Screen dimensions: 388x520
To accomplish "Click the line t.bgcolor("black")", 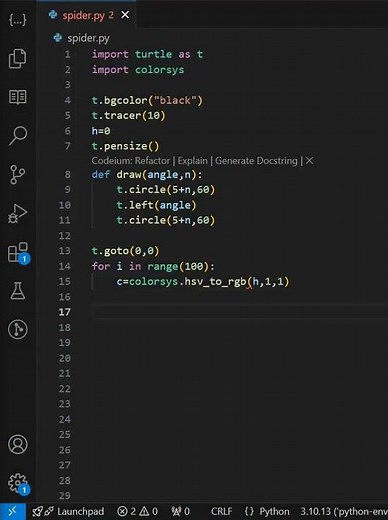I will 147,100.
